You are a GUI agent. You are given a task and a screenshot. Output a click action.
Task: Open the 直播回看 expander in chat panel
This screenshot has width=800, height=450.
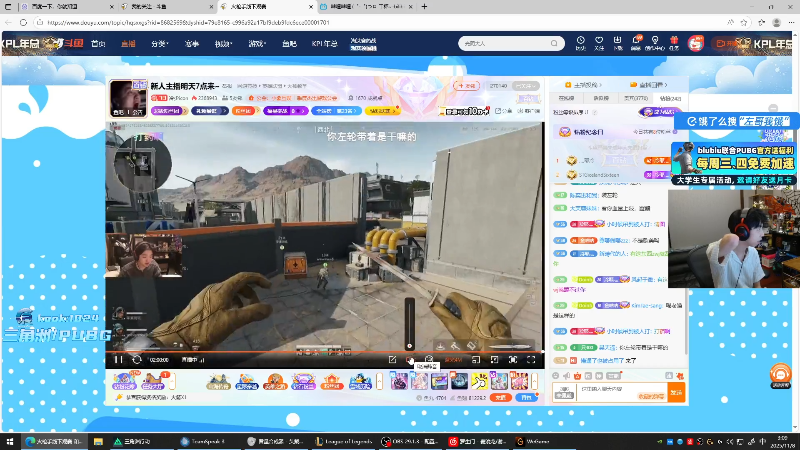tap(648, 85)
